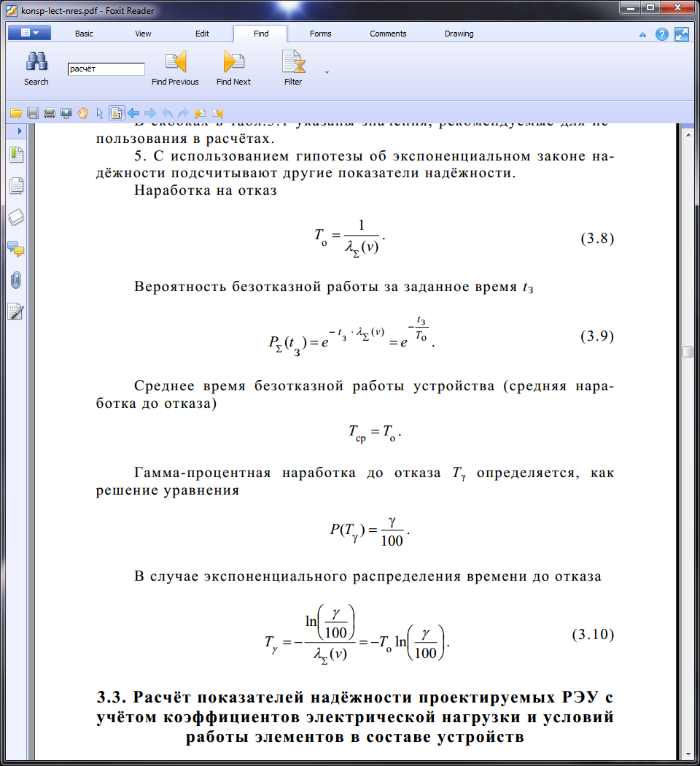700x766 pixels.
Task: Open the Attachments paperclip panel icon
Action: (16, 280)
